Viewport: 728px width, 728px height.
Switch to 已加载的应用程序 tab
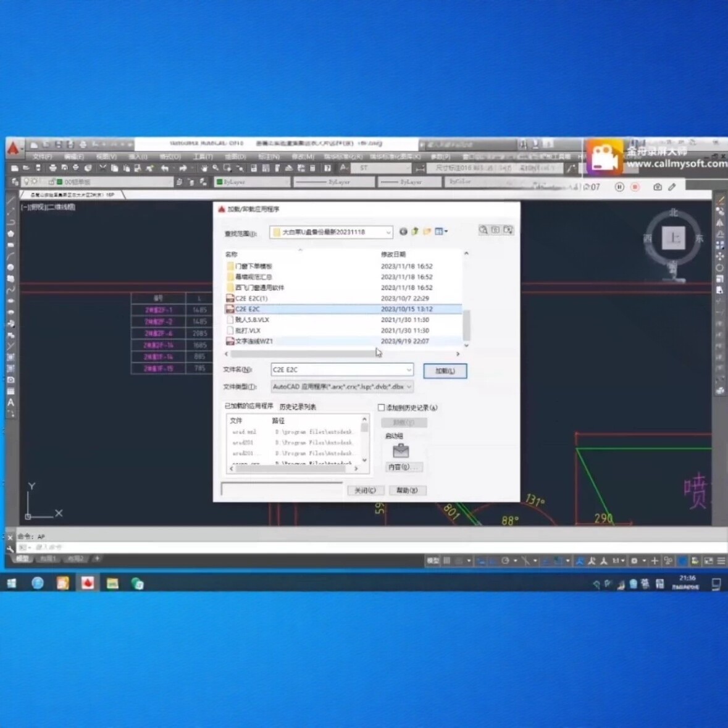pyautogui.click(x=249, y=406)
